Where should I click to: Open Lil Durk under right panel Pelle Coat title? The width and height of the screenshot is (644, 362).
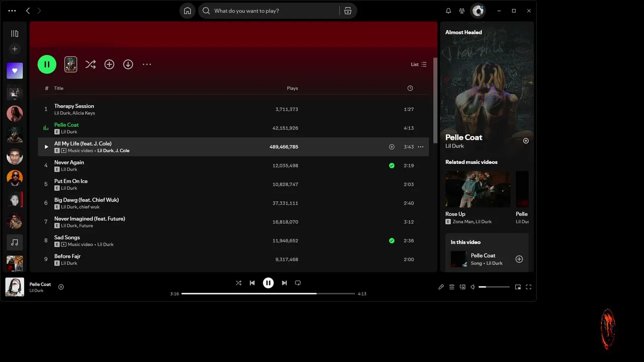tap(454, 146)
